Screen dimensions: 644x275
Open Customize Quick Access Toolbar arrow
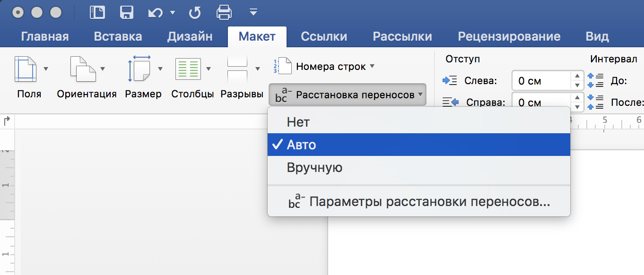253,12
